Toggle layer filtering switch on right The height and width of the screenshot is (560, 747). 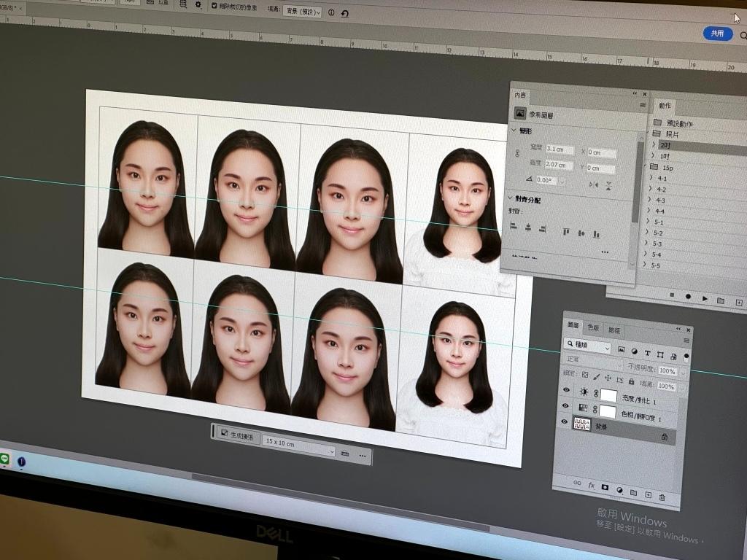(686, 357)
